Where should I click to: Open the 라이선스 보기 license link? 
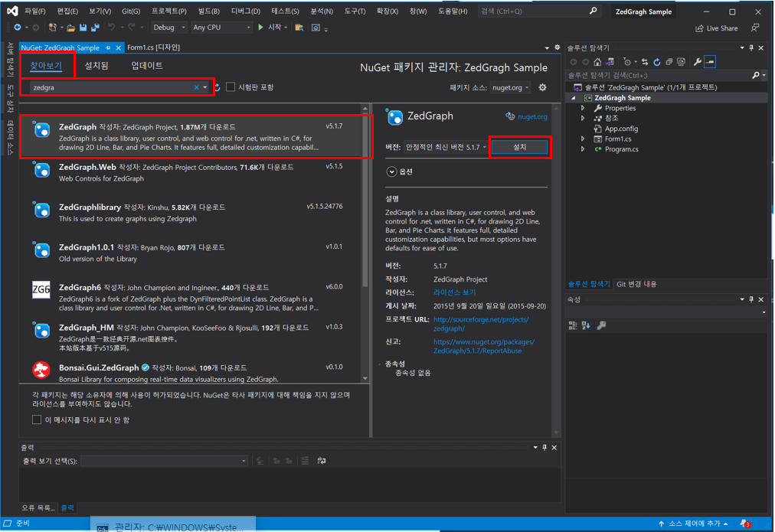click(454, 292)
